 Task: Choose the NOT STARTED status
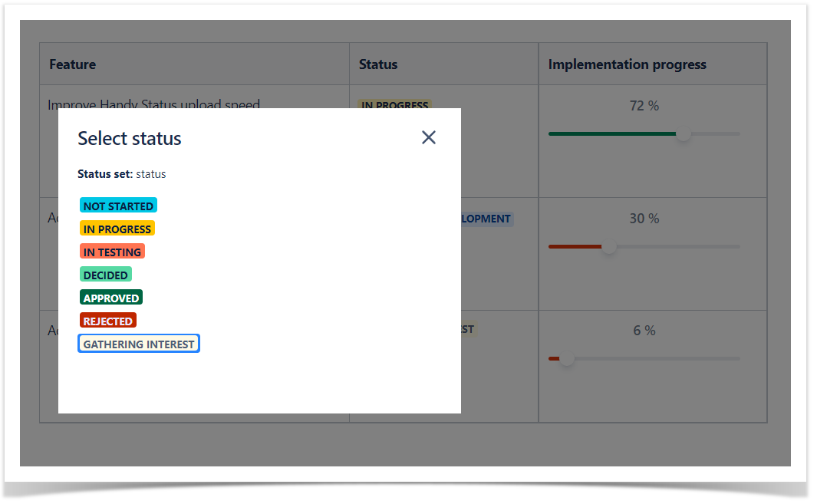click(x=118, y=206)
